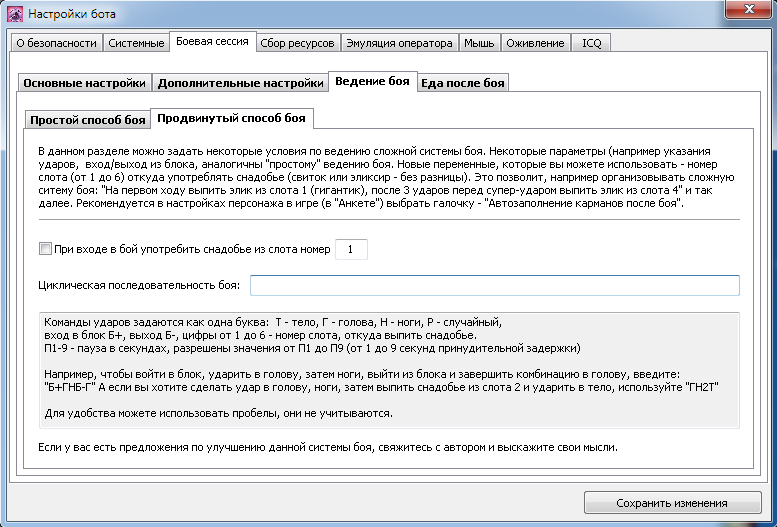Click the slot number field showing 1
The height and width of the screenshot is (527, 777).
click(x=351, y=249)
